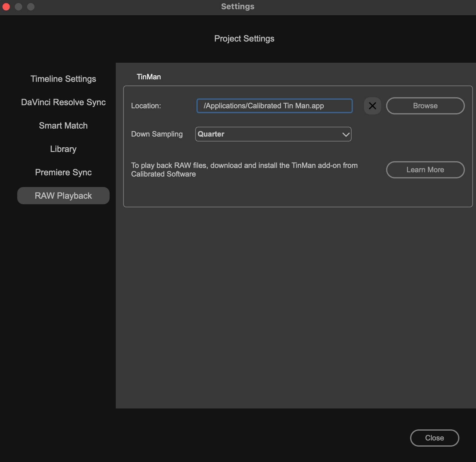Close the settings with the Close button
476x462 pixels.
click(434, 438)
